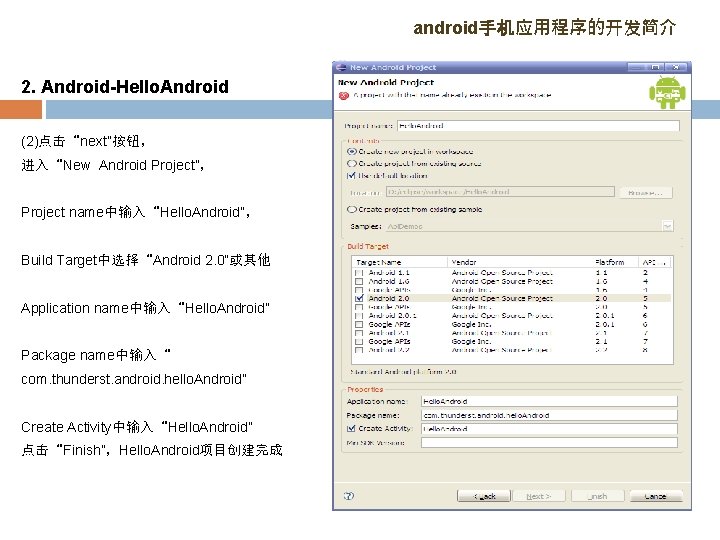
Task: Check the Android 1.6 build target checkbox
Action: pos(359,281)
